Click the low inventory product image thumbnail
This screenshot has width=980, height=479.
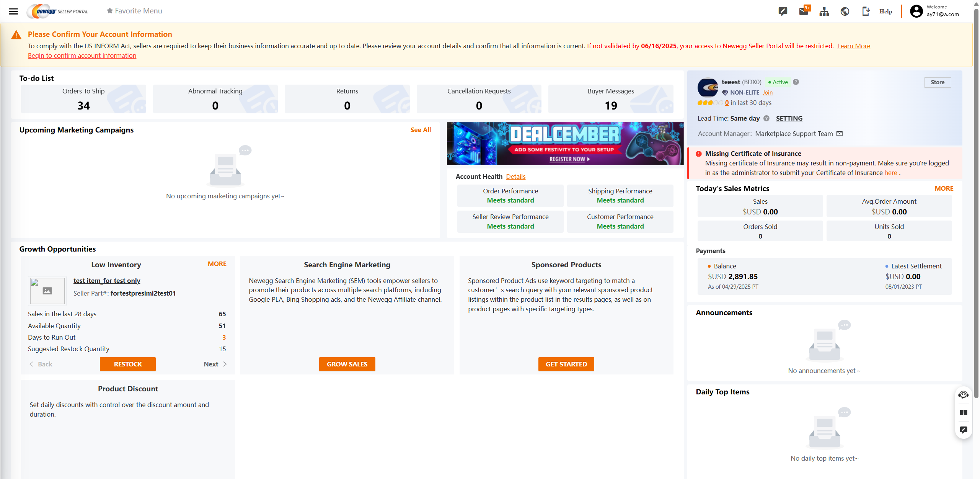[x=47, y=291]
